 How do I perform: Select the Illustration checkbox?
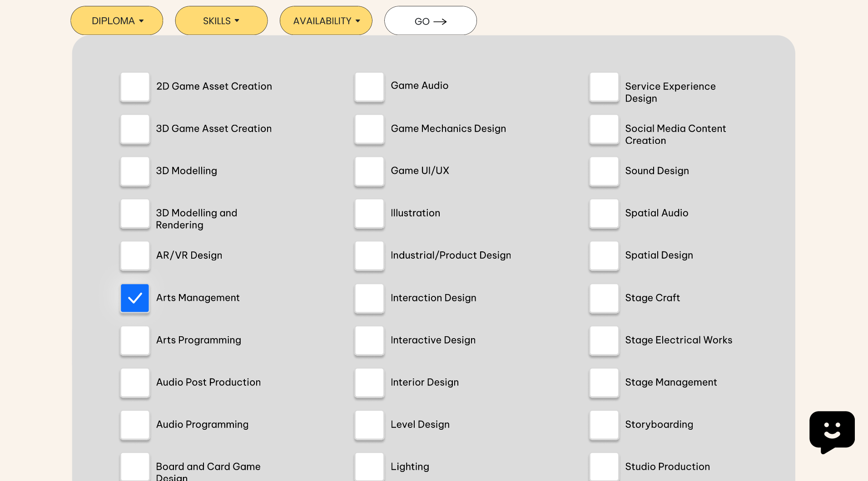pyautogui.click(x=369, y=213)
